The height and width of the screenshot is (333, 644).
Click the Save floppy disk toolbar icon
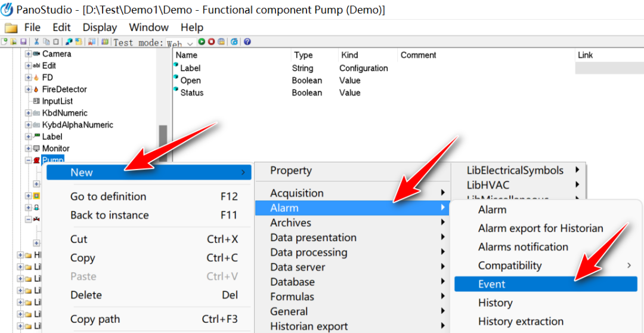[23, 42]
